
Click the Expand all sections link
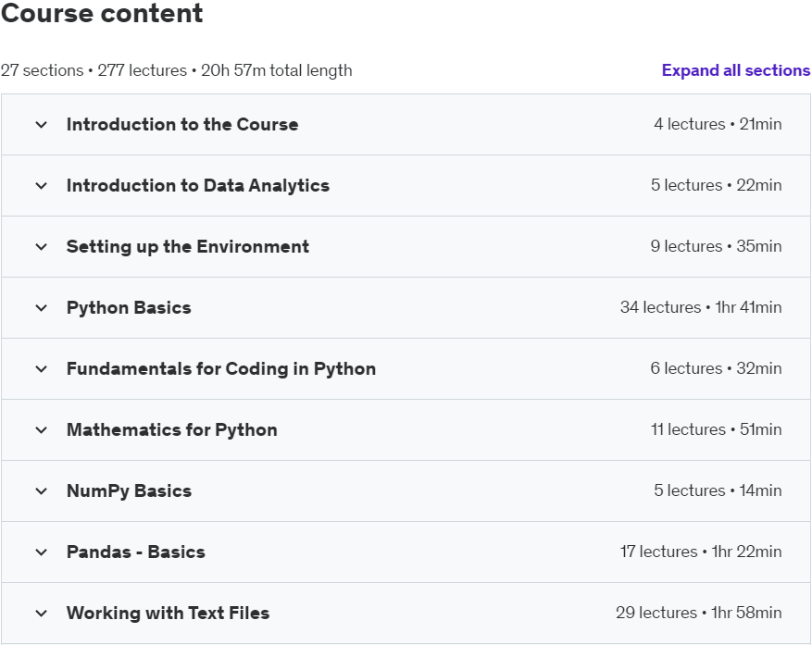tap(735, 70)
